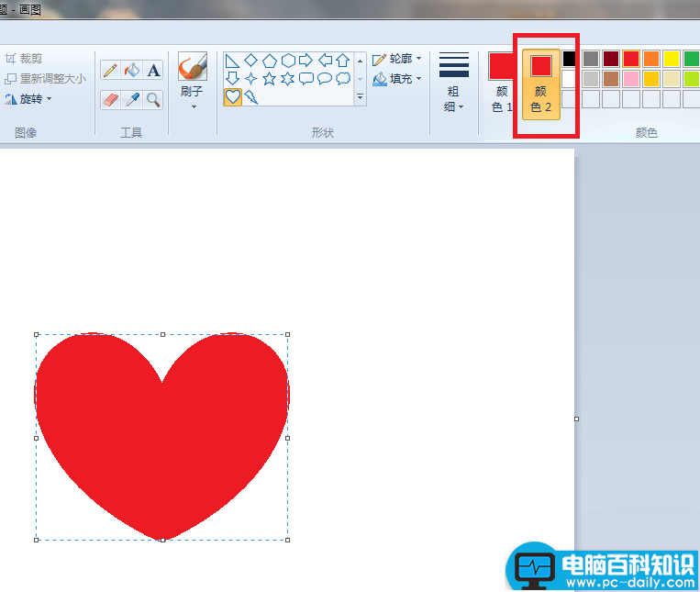Choose the hexagon shape
700x592 pixels.
click(288, 61)
